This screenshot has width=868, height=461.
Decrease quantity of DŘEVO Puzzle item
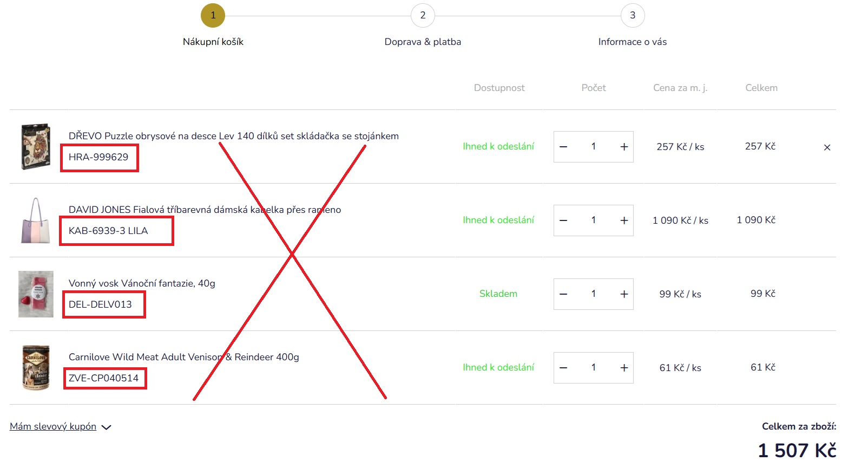pyautogui.click(x=563, y=147)
